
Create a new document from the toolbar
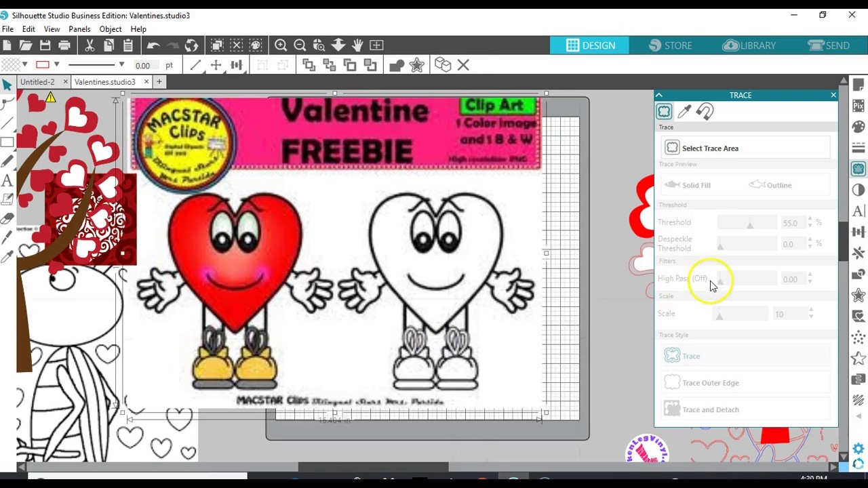[7, 45]
